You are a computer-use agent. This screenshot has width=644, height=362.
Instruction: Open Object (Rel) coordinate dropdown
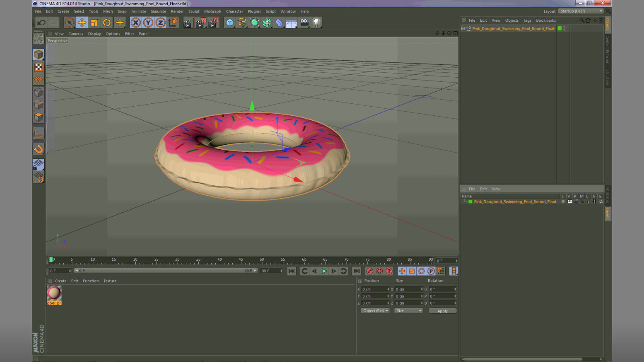point(375,311)
